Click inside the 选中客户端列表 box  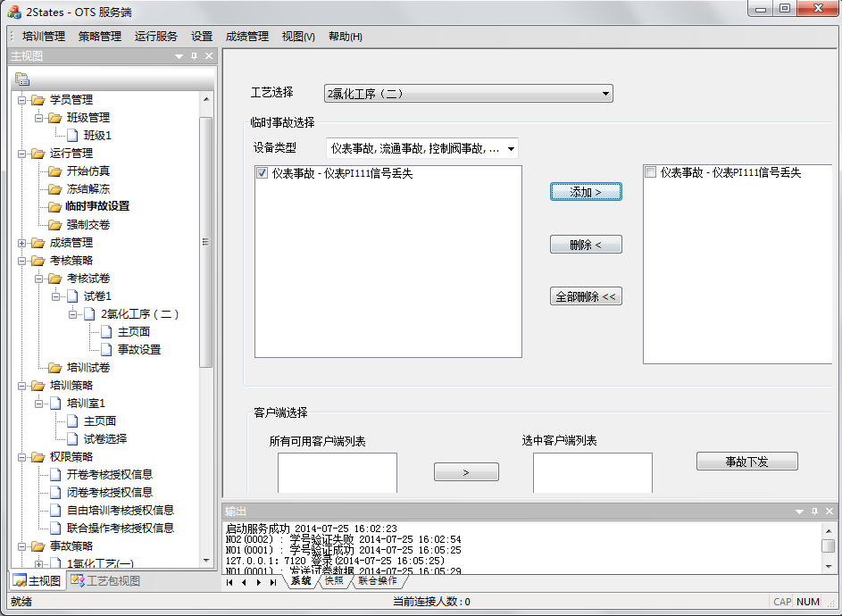(593, 472)
